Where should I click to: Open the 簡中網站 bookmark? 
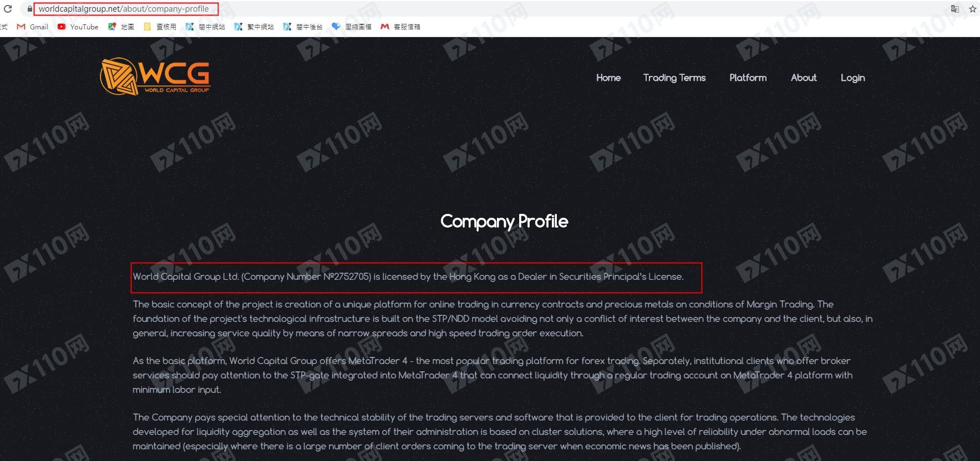pyautogui.click(x=205, y=27)
